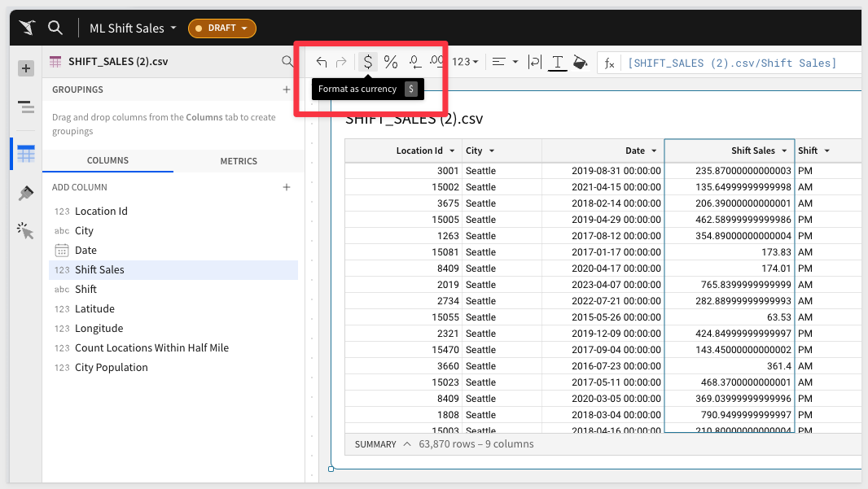The width and height of the screenshot is (868, 489).
Task: Click the add element plus sidebar icon
Action: (26, 68)
